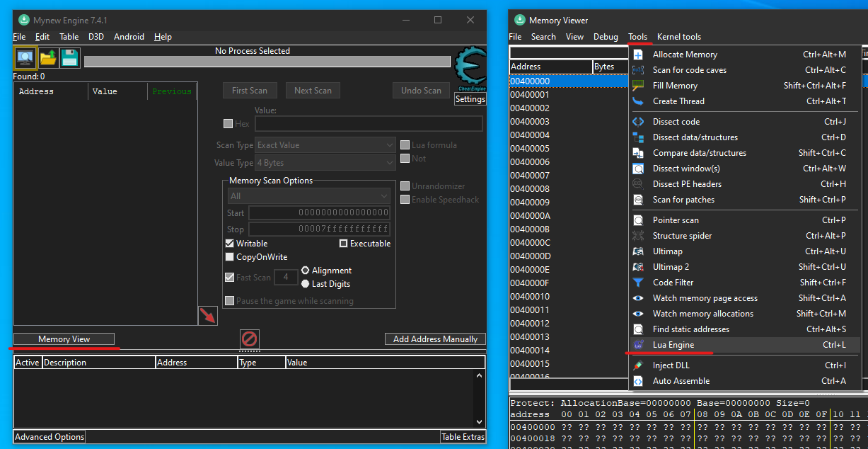Click the Find static addresses icon
Image resolution: width=868 pixels, height=449 pixels.
pos(638,329)
